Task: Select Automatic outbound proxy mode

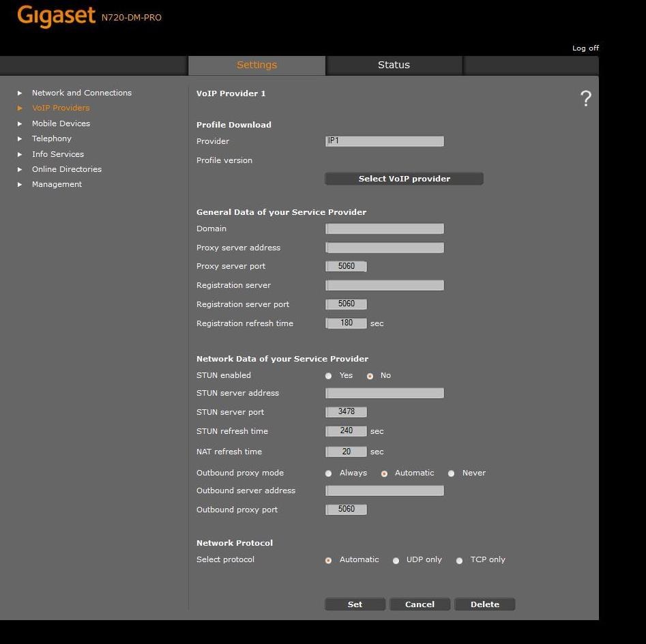Action: pyautogui.click(x=384, y=473)
